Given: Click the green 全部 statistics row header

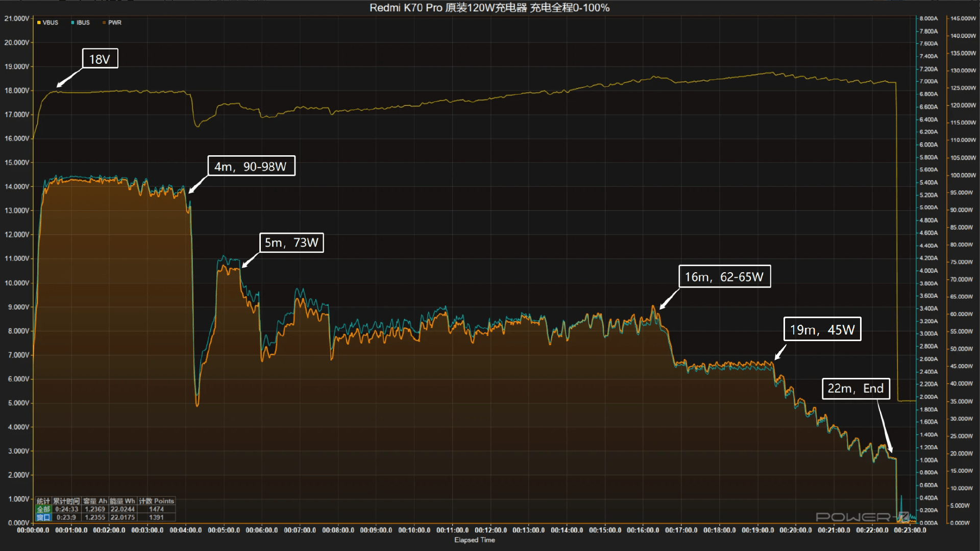Looking at the screenshot, I should point(43,509).
